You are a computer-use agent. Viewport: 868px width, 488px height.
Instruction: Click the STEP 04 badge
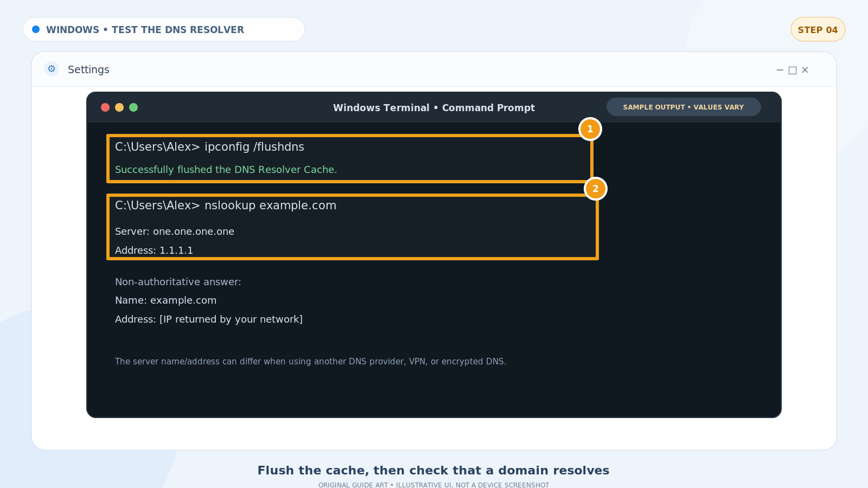818,29
